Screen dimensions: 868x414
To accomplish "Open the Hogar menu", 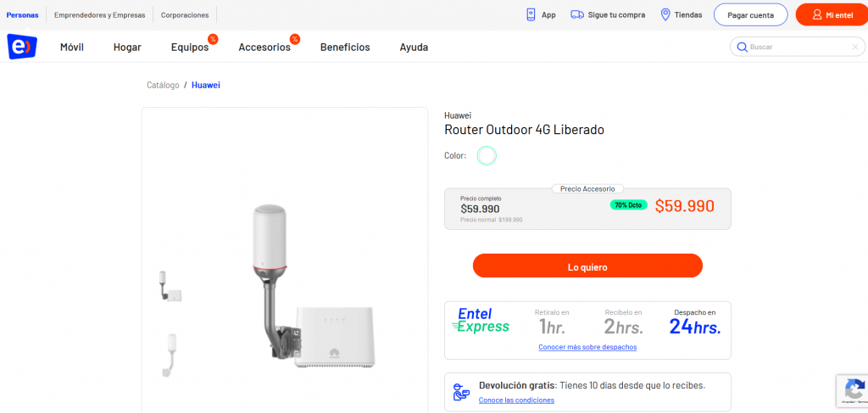I will pyautogui.click(x=127, y=48).
